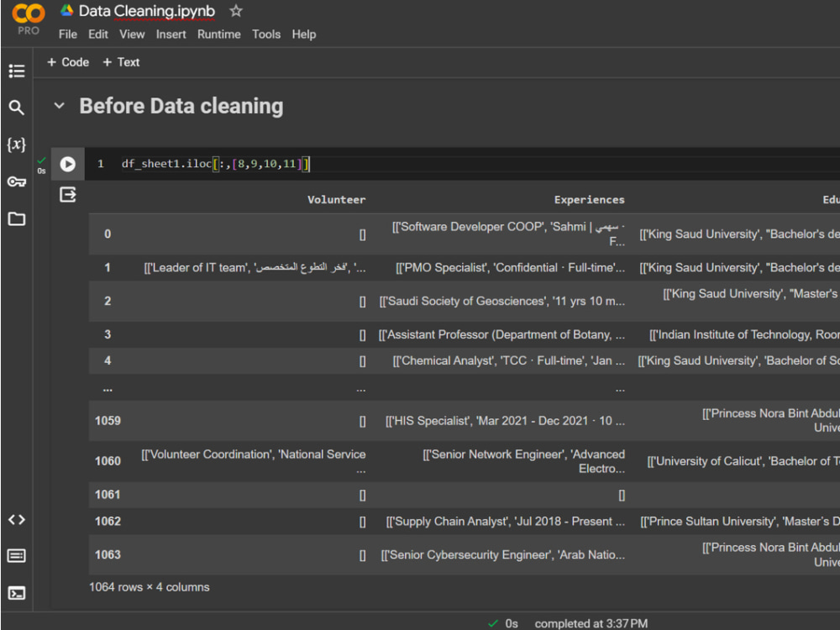
Task: Click the 'Indian Institute of Technology' education cell
Action: tap(744, 335)
